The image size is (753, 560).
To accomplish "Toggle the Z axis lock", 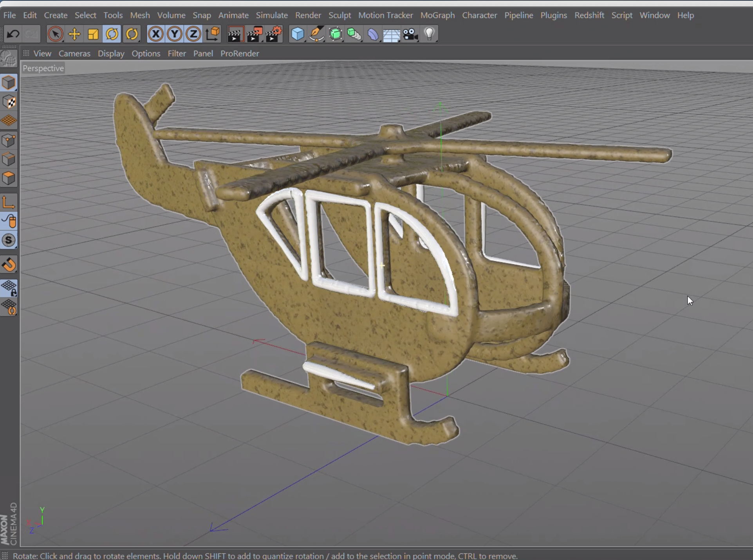I will click(193, 34).
